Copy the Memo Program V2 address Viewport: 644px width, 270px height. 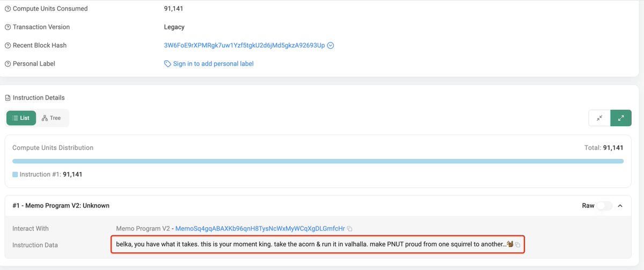[350, 229]
